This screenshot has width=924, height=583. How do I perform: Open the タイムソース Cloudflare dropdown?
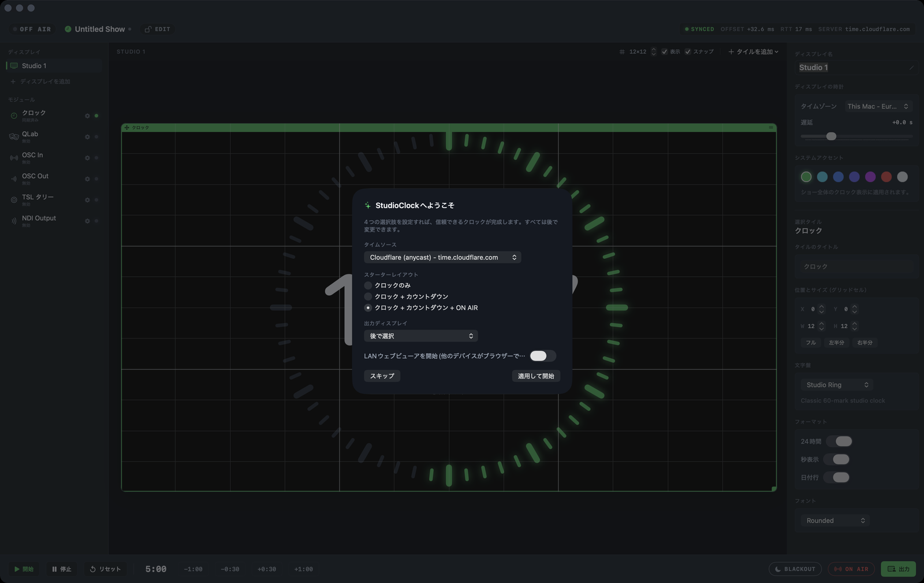click(442, 258)
